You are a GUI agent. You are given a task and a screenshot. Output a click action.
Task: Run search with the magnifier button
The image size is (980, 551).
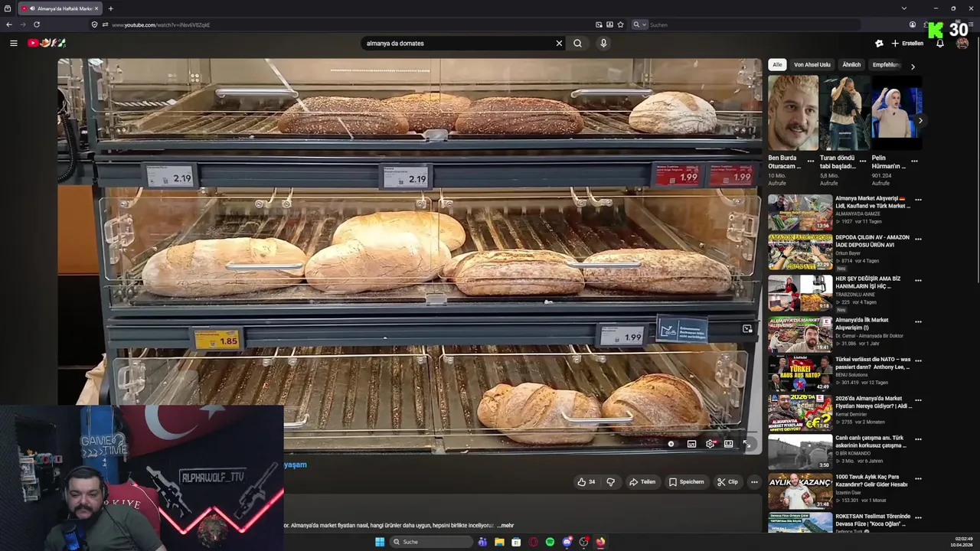coord(577,44)
